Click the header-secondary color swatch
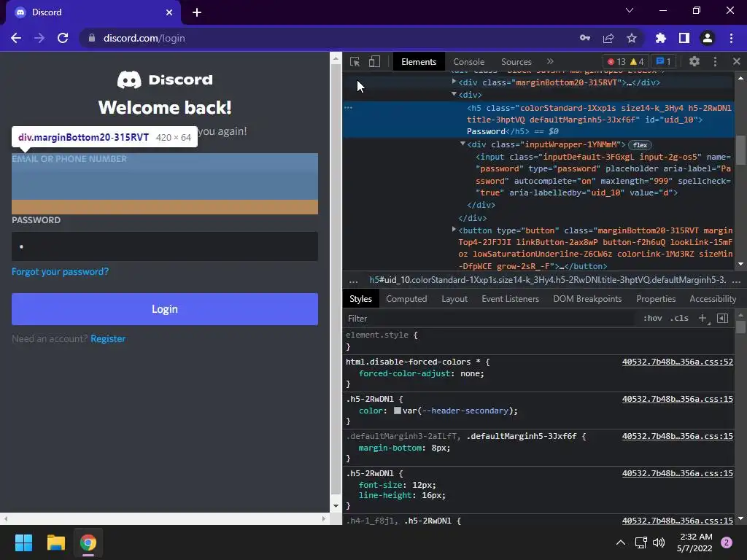Image resolution: width=747 pixels, height=560 pixels. (x=398, y=411)
